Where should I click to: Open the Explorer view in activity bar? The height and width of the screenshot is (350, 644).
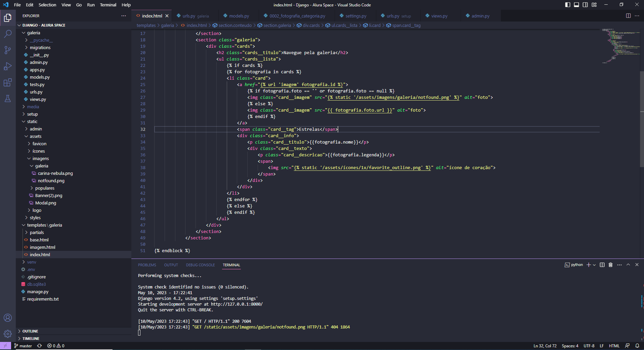click(8, 17)
